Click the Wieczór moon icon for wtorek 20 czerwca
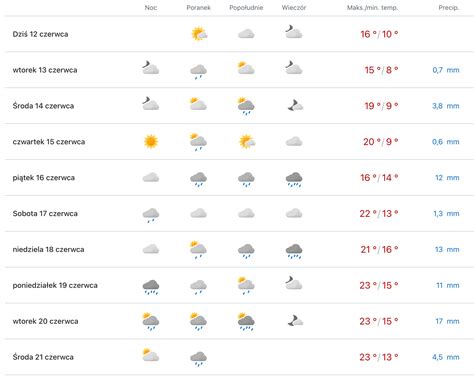 (295, 321)
